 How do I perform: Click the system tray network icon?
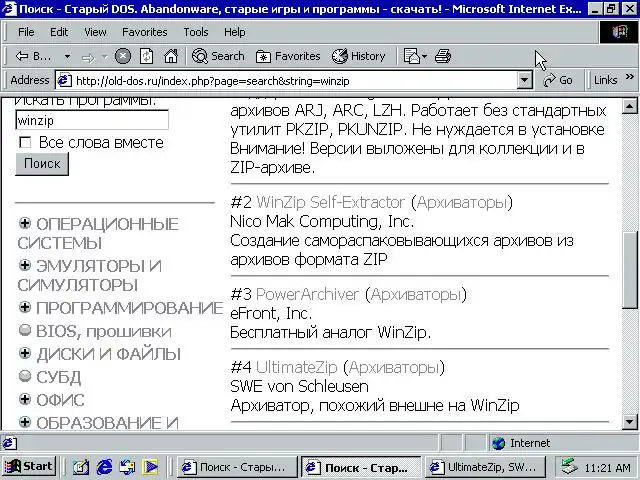click(x=569, y=467)
